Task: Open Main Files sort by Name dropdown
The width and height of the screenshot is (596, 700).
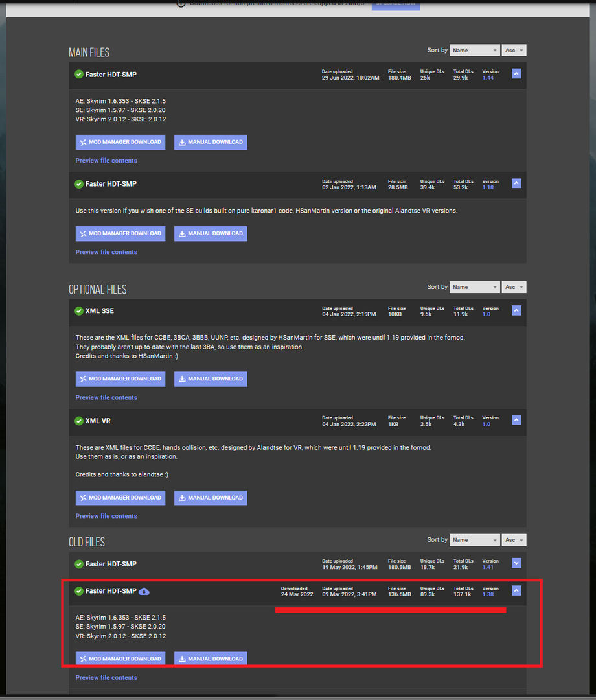Action: tap(474, 51)
